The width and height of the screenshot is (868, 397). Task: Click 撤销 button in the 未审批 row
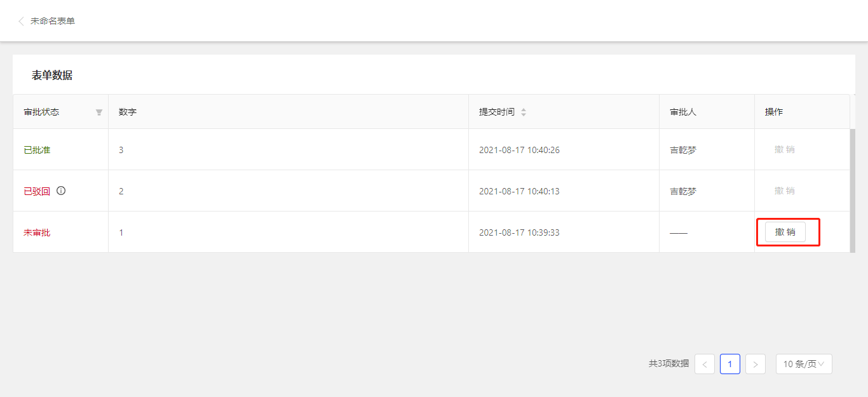click(x=785, y=232)
